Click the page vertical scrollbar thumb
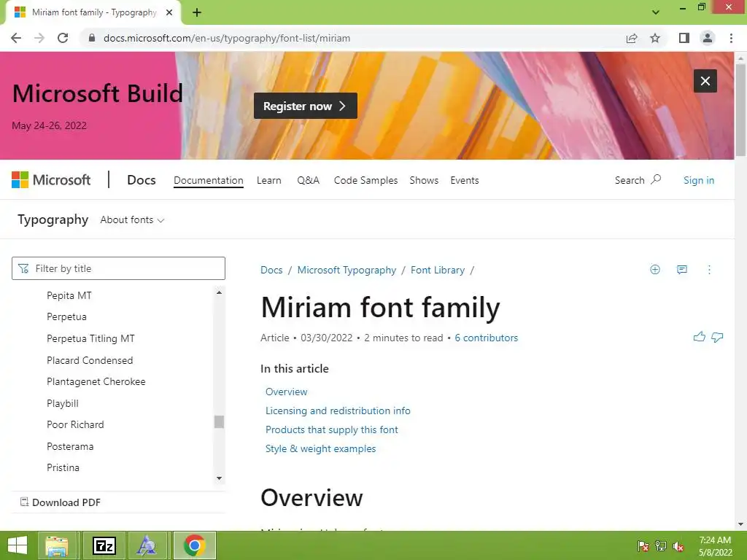Image resolution: width=747 pixels, height=560 pixels. point(740,110)
